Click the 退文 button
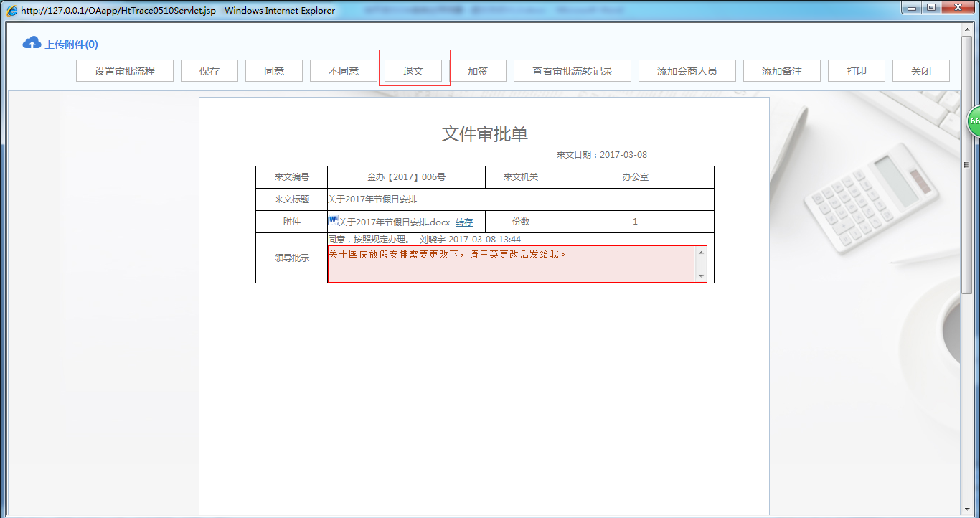Screen dimensions: 980x518 (413, 71)
